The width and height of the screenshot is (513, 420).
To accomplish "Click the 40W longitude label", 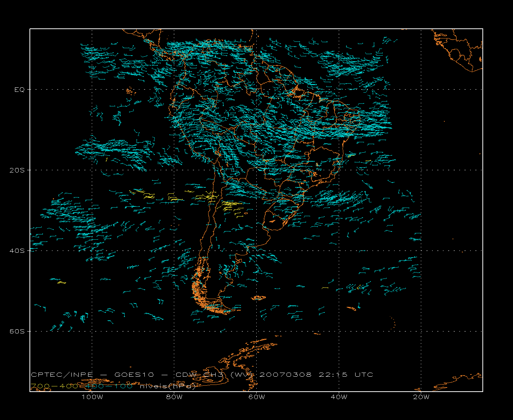I will point(339,397).
